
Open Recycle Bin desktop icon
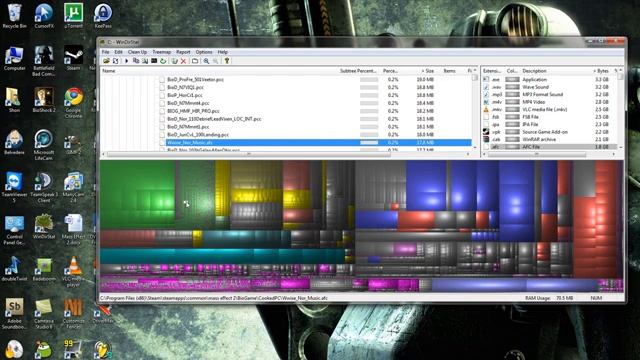[x=14, y=16]
